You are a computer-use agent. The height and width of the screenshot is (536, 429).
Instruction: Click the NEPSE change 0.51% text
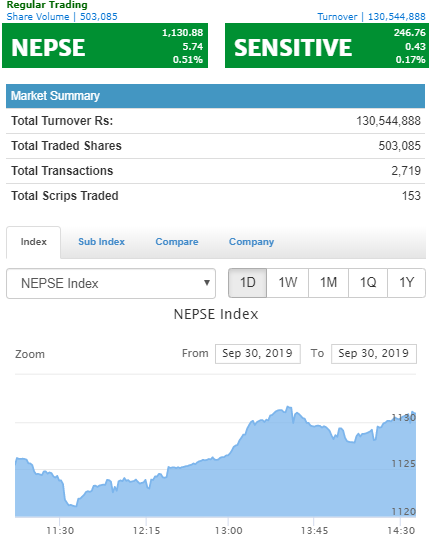coord(188,59)
